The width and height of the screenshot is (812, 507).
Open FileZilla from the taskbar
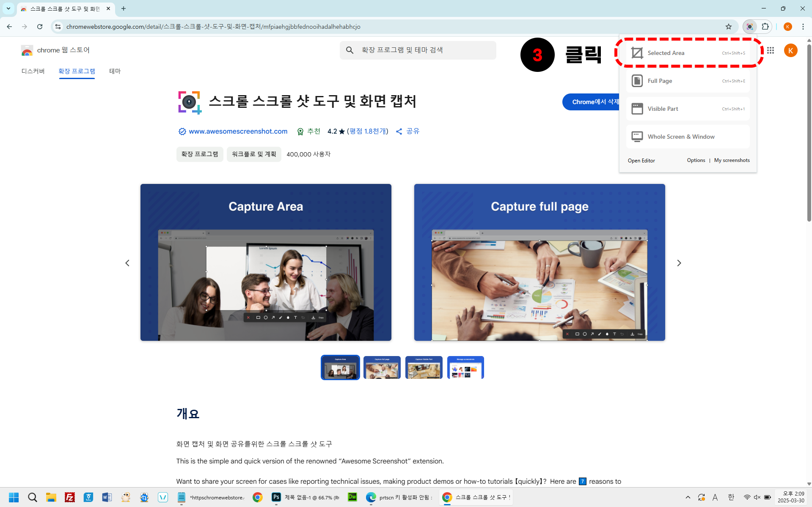pyautogui.click(x=70, y=497)
